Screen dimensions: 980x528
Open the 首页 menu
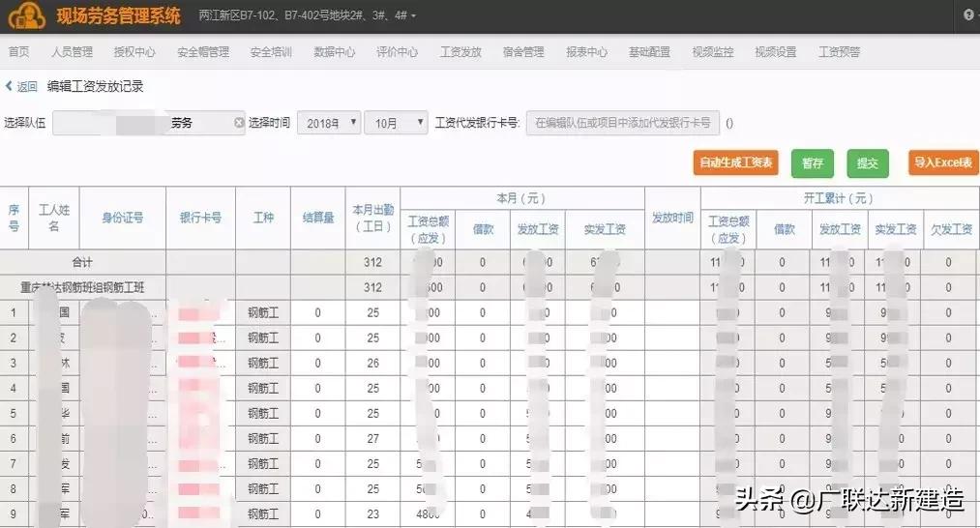[x=18, y=52]
